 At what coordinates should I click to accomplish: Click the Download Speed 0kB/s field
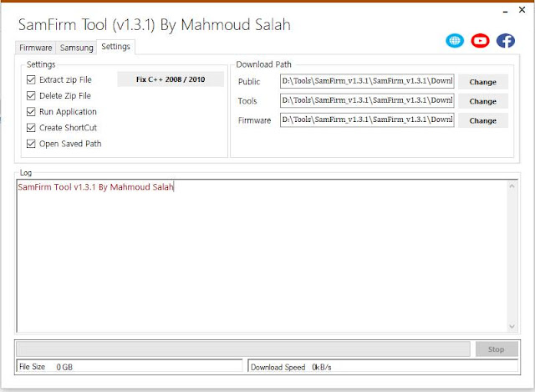[x=383, y=367]
